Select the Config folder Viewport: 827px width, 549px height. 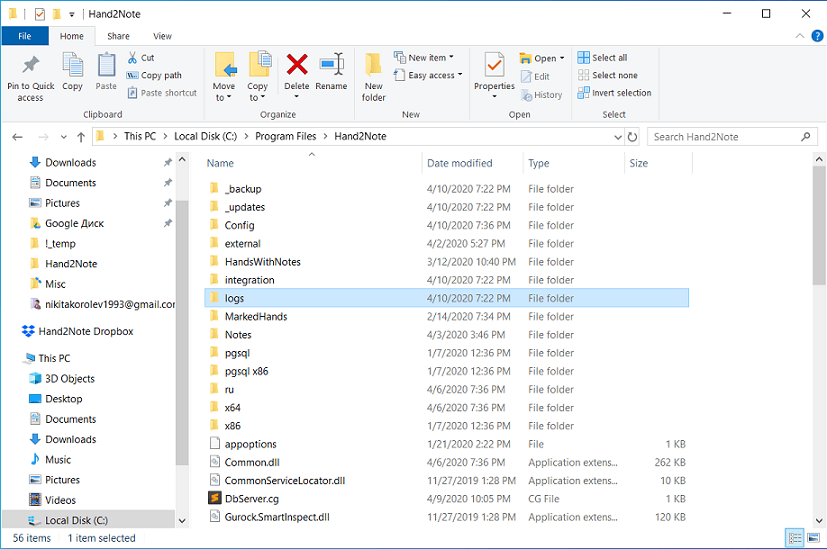coord(239,225)
